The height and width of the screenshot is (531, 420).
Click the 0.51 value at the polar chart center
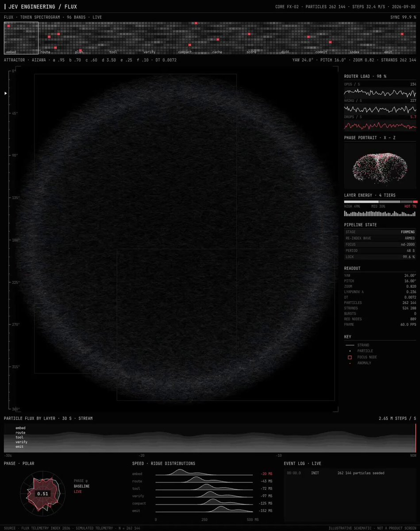point(43,493)
